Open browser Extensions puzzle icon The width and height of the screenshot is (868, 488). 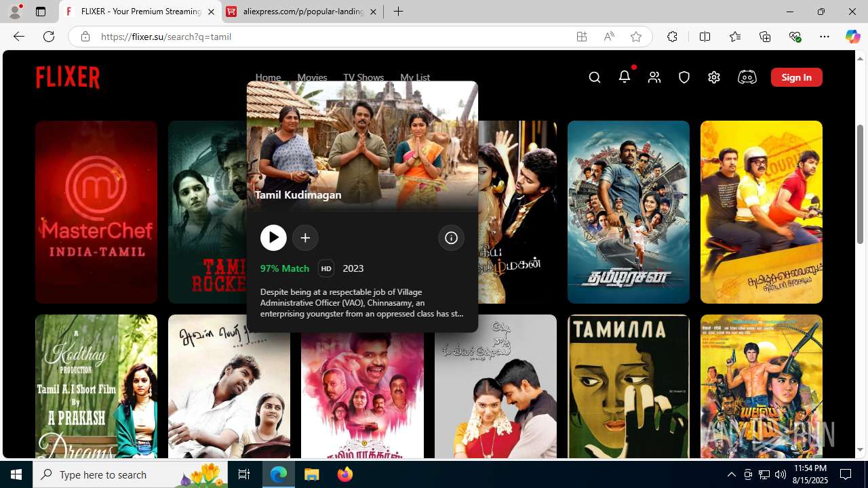[672, 37]
